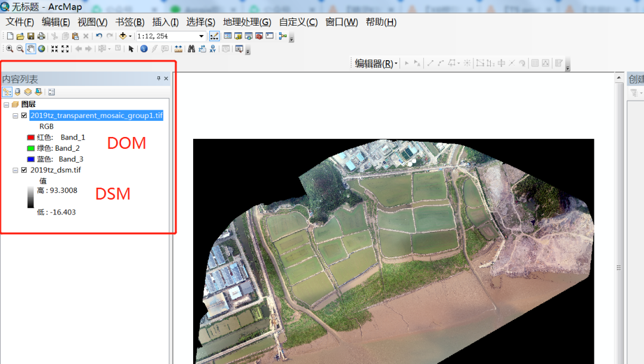644x364 pixels.
Task: Uncheck the 2019tz_transparent_mosaic_group1.tif layer checkbox
Action: click(24, 116)
